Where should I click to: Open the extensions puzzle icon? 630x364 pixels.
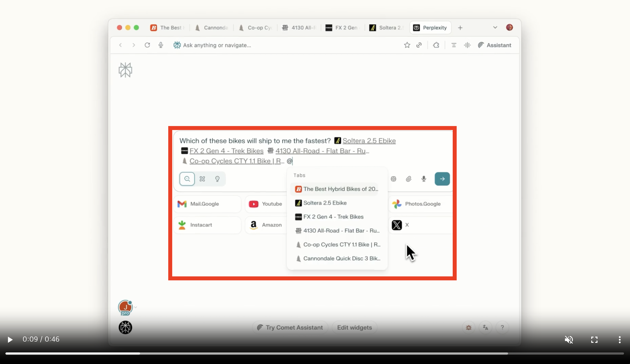tap(436, 45)
